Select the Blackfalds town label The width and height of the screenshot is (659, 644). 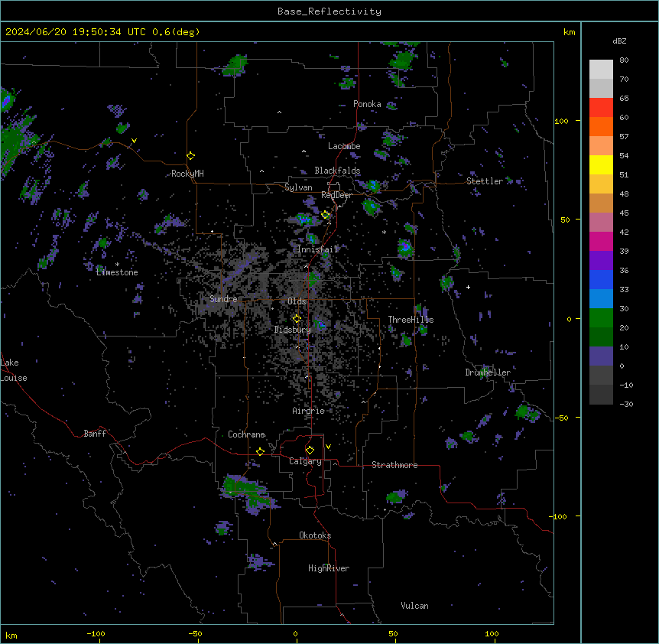point(337,171)
